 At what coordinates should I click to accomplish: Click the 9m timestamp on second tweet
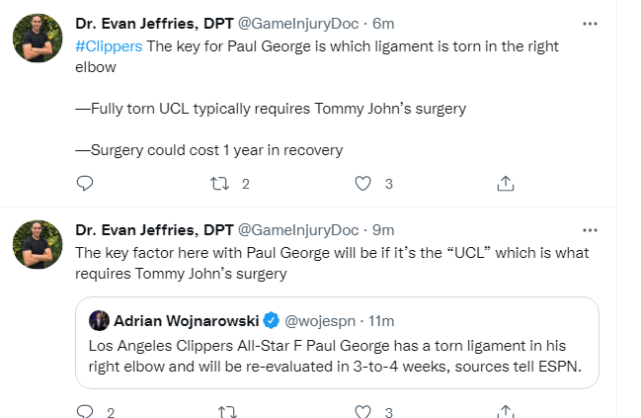click(384, 229)
